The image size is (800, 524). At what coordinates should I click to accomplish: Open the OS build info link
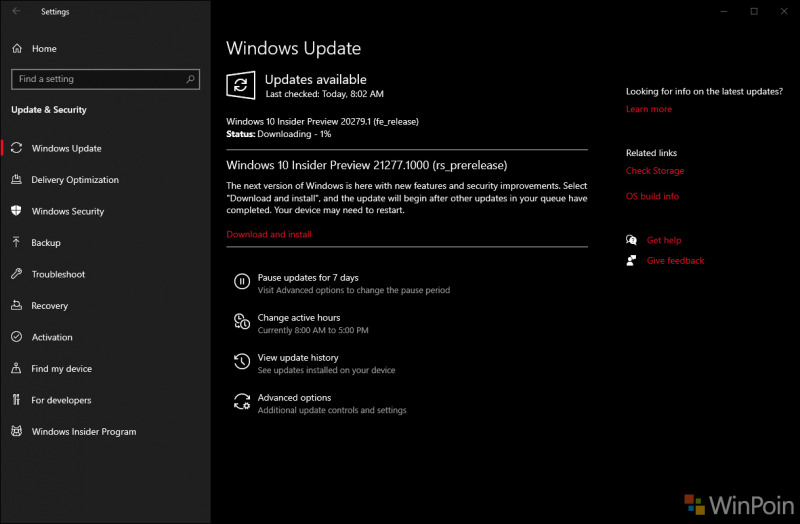[x=653, y=196]
